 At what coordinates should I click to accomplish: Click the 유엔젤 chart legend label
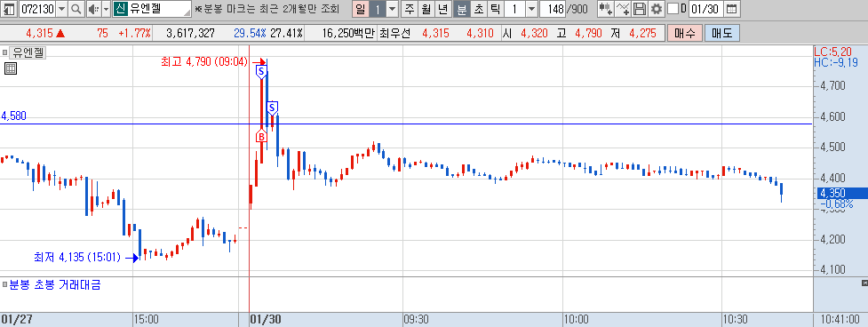coord(28,53)
